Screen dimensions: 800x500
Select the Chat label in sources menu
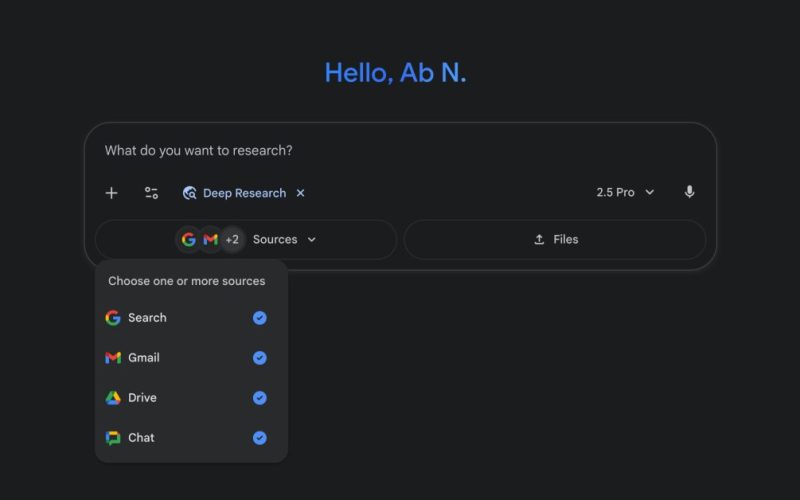pyautogui.click(x=141, y=438)
